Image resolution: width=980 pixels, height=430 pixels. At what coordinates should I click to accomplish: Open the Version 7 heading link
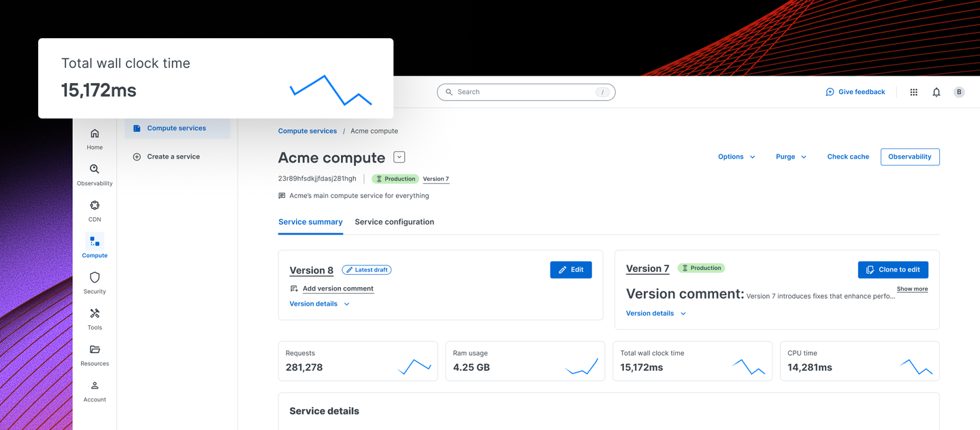(x=648, y=269)
